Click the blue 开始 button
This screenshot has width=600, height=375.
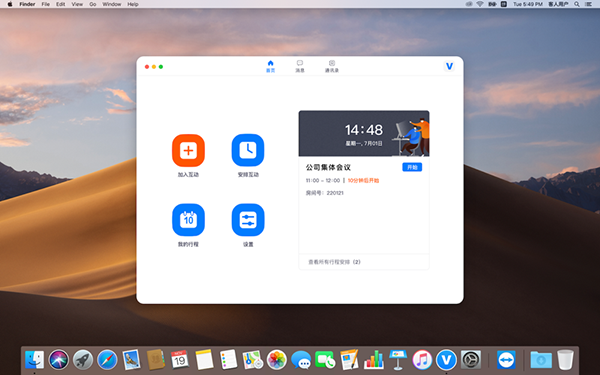tap(412, 167)
